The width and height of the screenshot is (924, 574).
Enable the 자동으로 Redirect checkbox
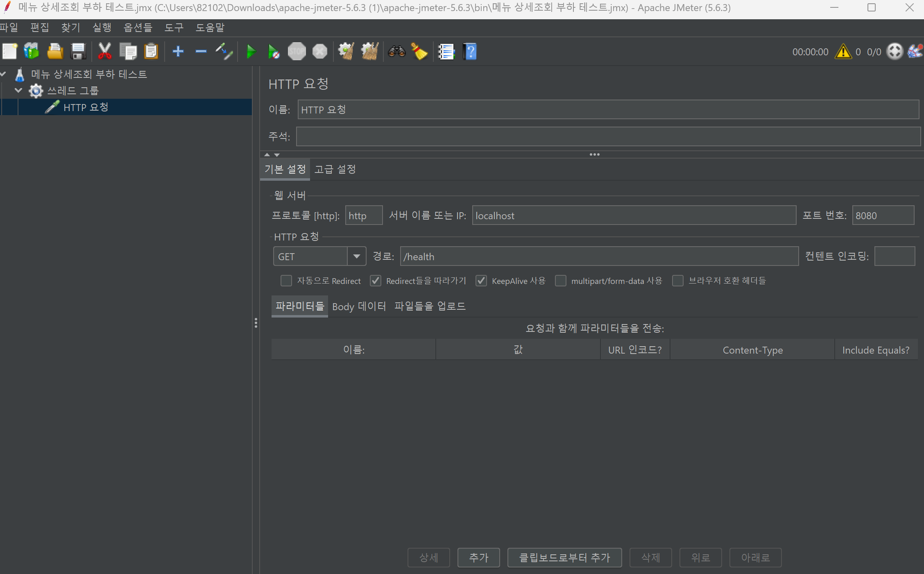pyautogui.click(x=286, y=281)
